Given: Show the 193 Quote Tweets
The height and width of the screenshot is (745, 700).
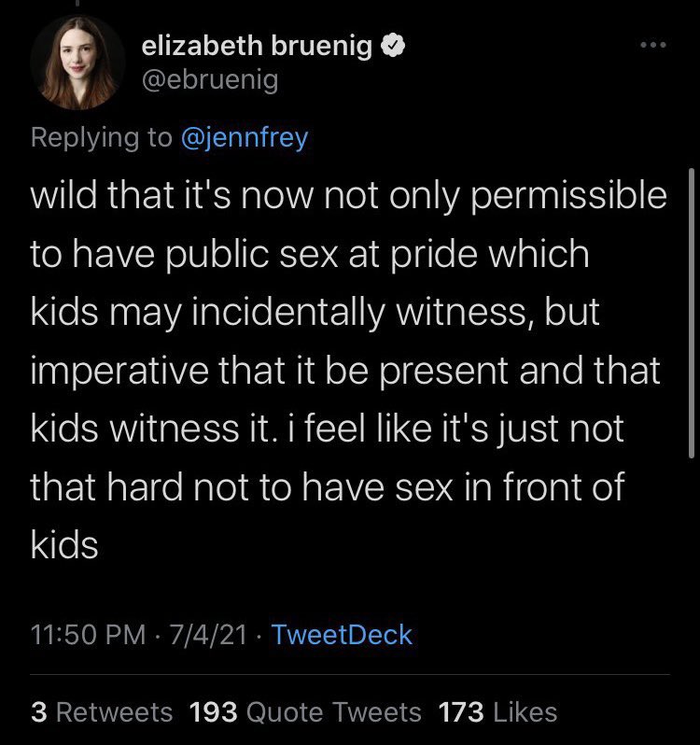Looking at the screenshot, I should (305, 712).
